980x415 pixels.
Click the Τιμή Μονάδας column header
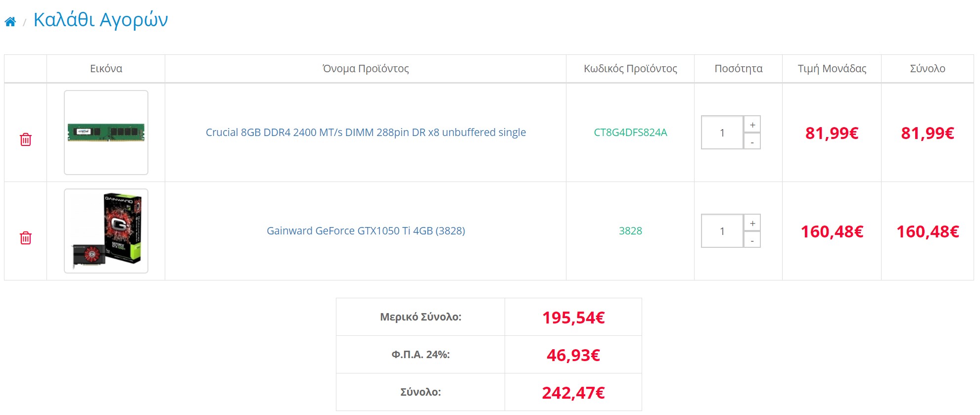point(832,69)
